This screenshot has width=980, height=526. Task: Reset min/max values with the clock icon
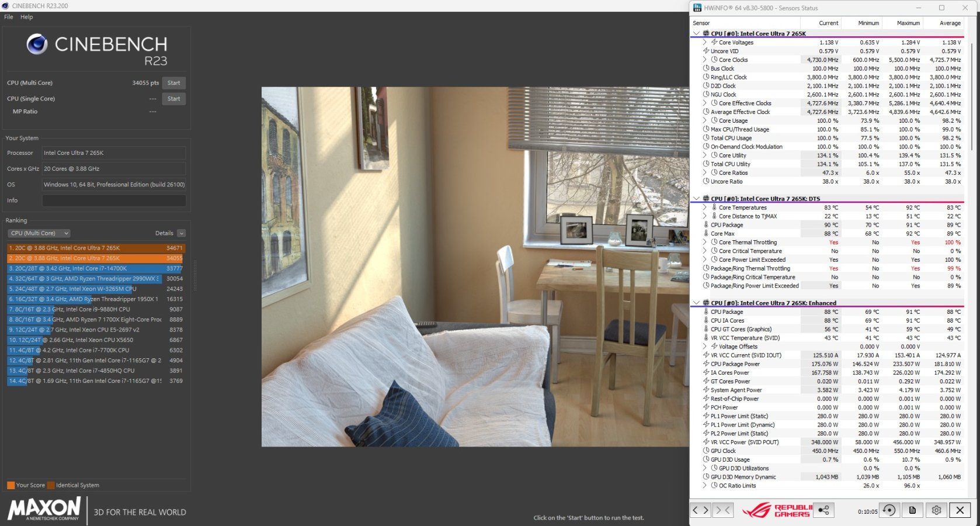coord(888,510)
